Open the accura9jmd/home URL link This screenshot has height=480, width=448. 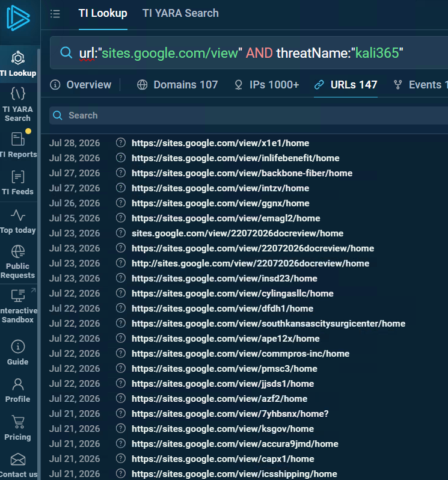235,443
